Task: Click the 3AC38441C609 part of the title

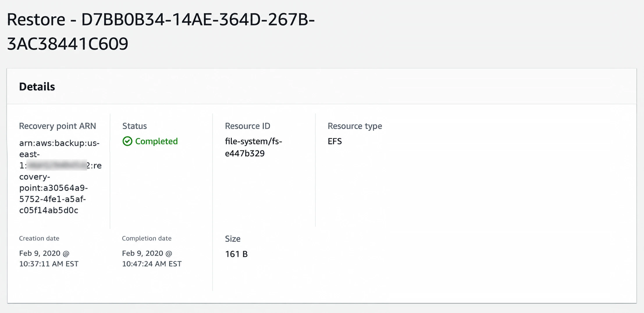Action: [x=67, y=44]
